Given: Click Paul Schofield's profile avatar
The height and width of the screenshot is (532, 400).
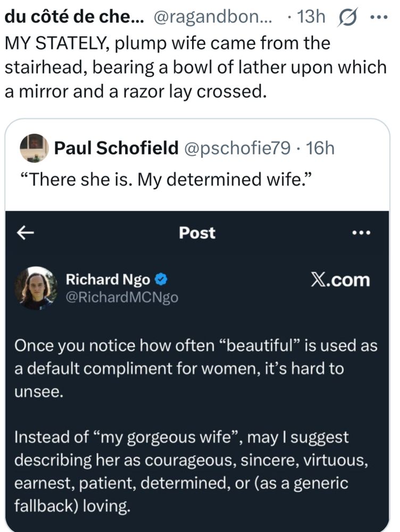Looking at the screenshot, I should point(35,148).
